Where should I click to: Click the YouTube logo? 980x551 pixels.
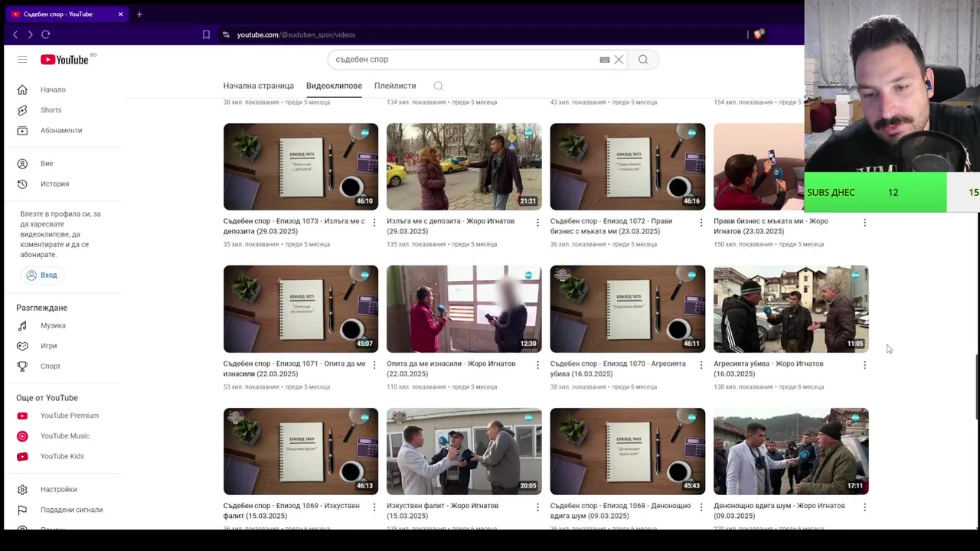coord(65,60)
